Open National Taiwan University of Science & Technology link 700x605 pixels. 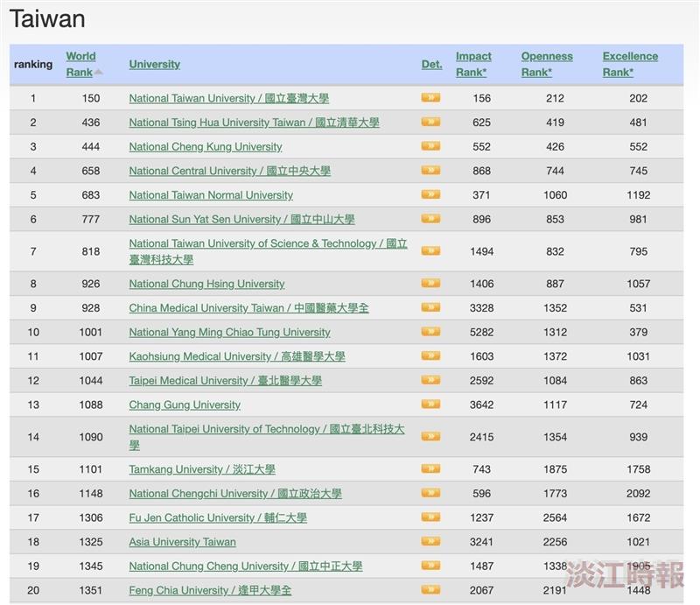coord(268,251)
